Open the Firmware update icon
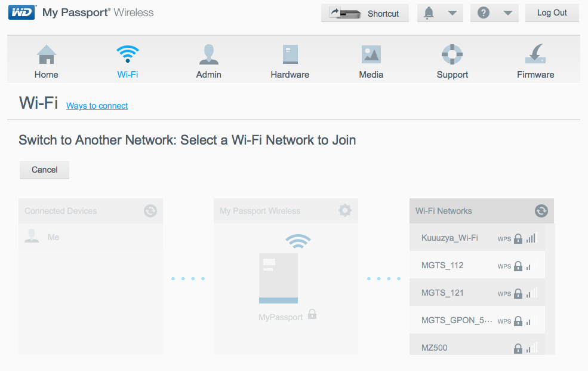 pos(535,55)
